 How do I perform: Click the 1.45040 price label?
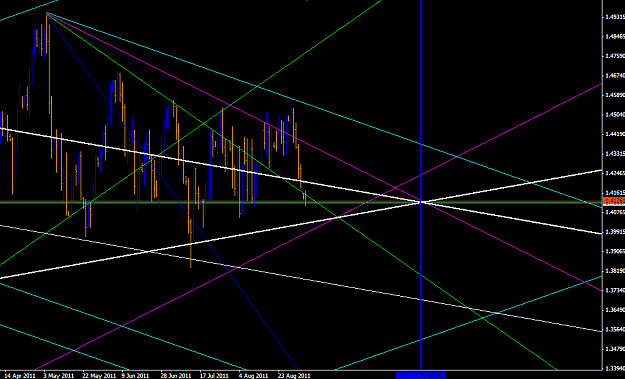point(615,115)
